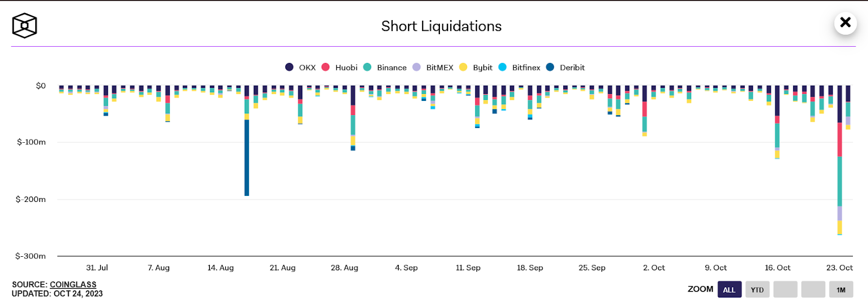The width and height of the screenshot is (868, 304).
Task: Toggle BitMEX legend entry
Action: pyautogui.click(x=433, y=67)
